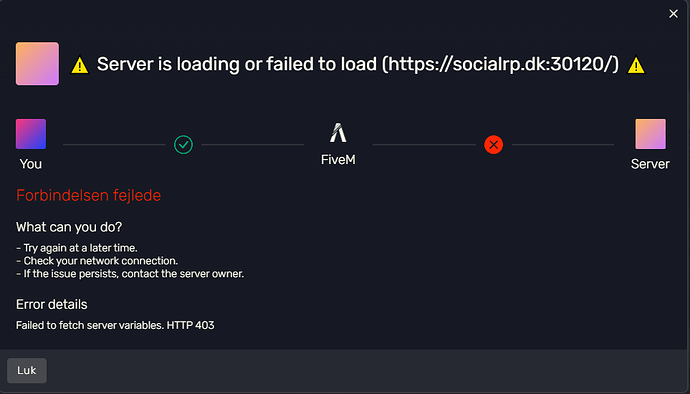The width and height of the screenshot is (690, 394).
Task: Click the You label under the avatar
Action: [x=31, y=164]
